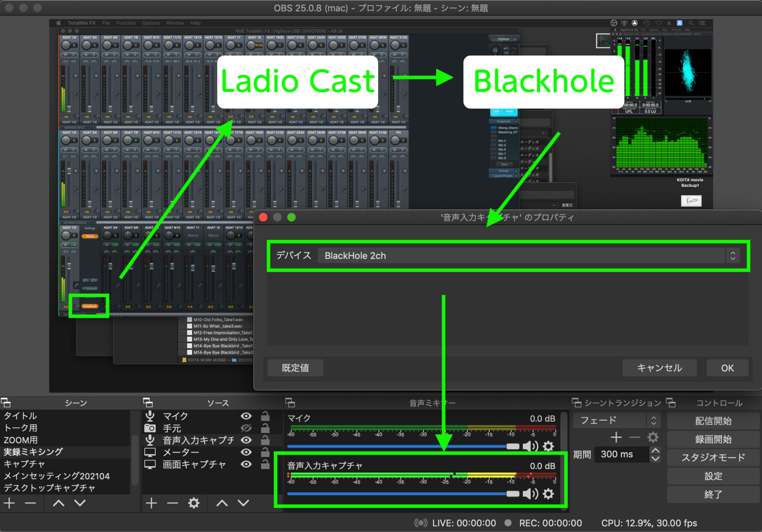Click the 配信開始 button
The width and height of the screenshot is (762, 532).
(x=713, y=421)
